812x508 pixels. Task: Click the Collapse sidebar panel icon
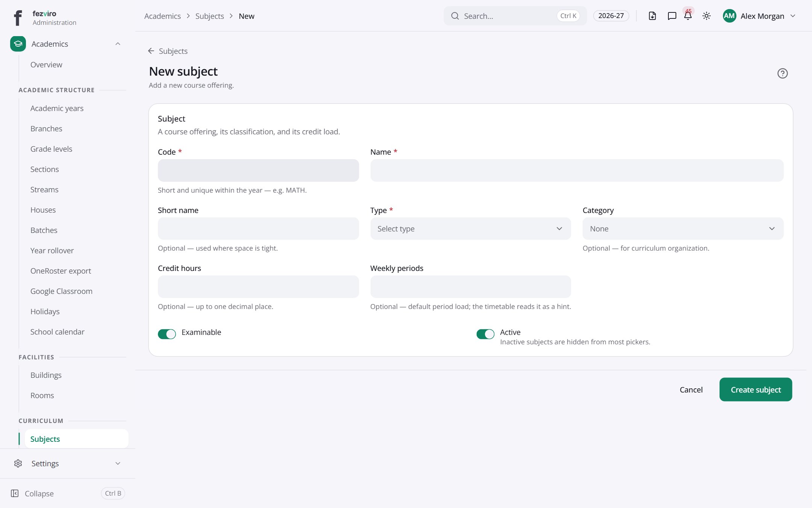[x=15, y=493]
